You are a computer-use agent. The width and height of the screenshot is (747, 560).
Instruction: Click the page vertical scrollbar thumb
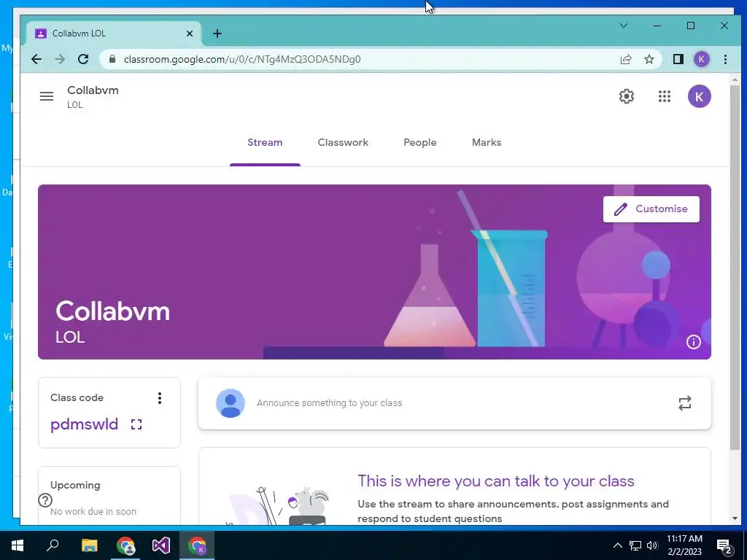click(x=735, y=268)
